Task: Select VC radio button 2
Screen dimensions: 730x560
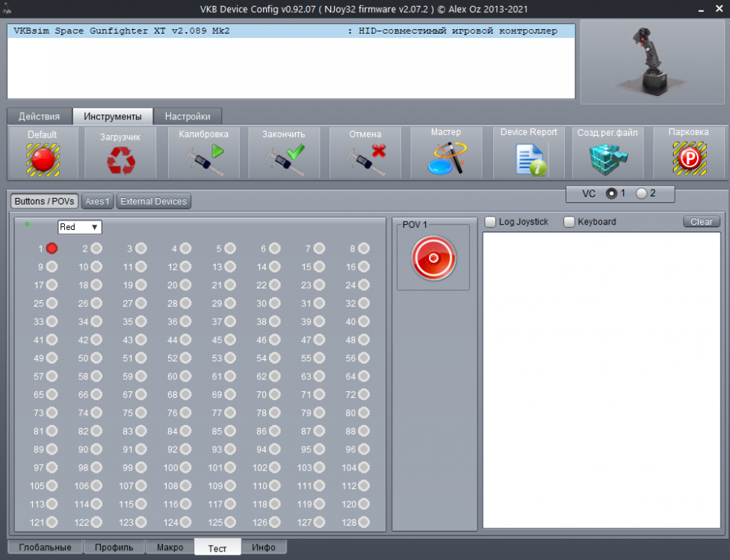Action: (640, 193)
